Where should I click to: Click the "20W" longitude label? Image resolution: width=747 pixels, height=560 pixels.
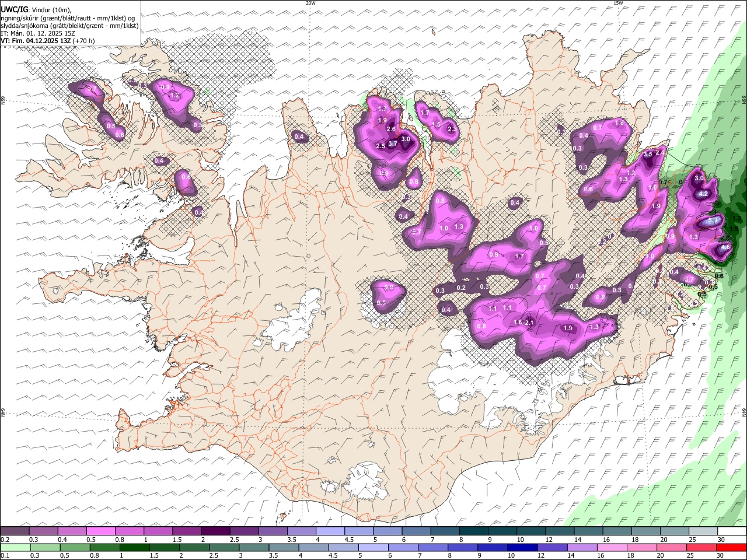tap(310, 3)
